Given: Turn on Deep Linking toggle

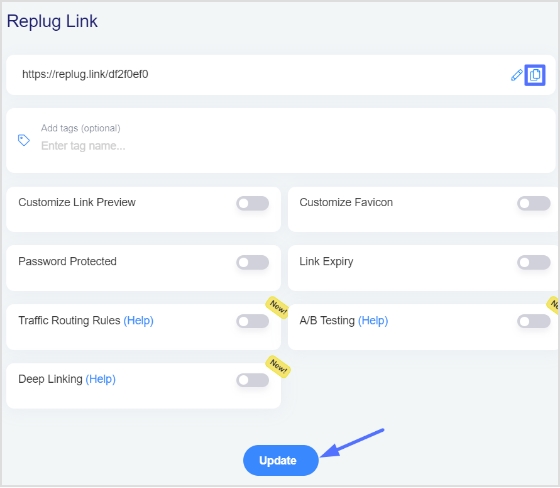Looking at the screenshot, I should tap(252, 380).
